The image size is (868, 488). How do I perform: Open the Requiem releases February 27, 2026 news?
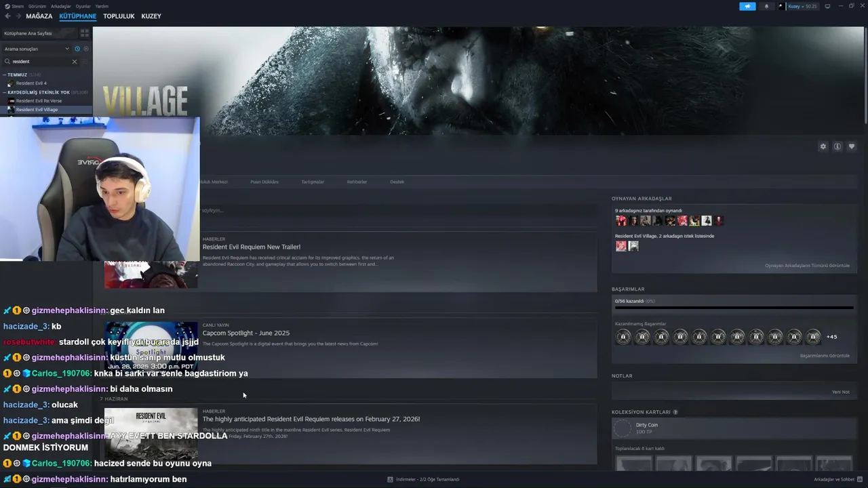point(311,420)
